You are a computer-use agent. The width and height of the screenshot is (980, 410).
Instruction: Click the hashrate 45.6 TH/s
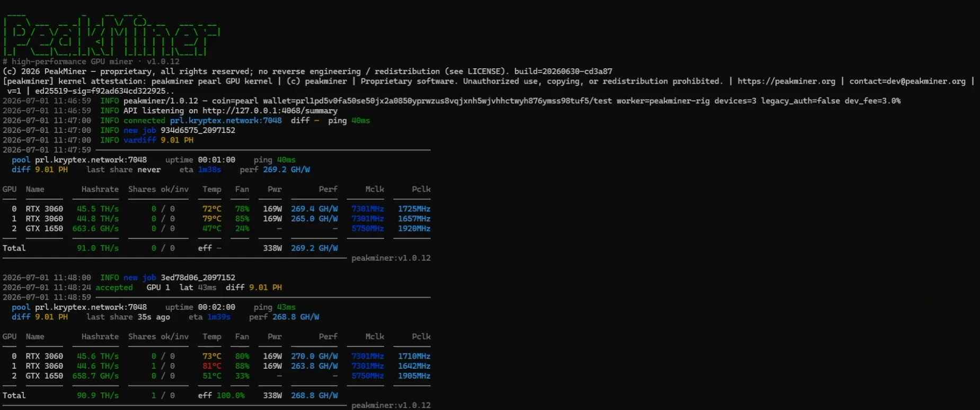[x=98, y=356]
